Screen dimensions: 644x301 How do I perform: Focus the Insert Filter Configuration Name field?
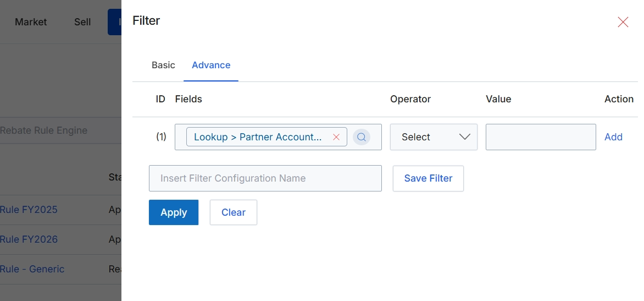coord(265,178)
